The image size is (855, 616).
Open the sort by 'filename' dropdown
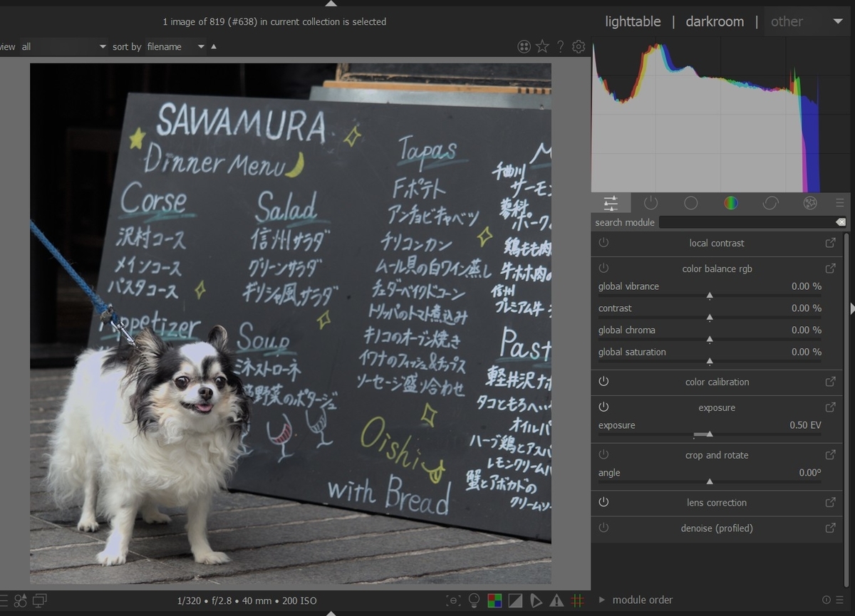click(175, 46)
